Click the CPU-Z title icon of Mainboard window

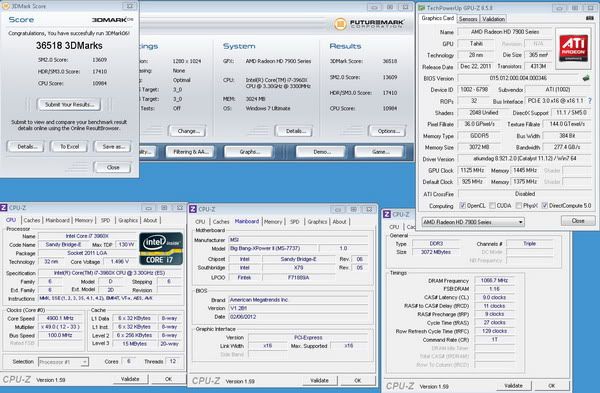tap(192, 209)
